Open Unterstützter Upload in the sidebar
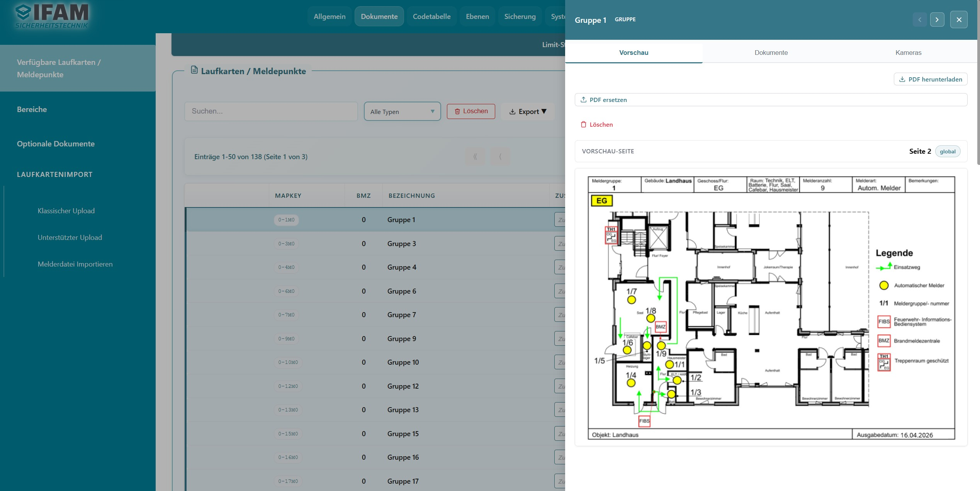The width and height of the screenshot is (980, 491). (x=70, y=238)
